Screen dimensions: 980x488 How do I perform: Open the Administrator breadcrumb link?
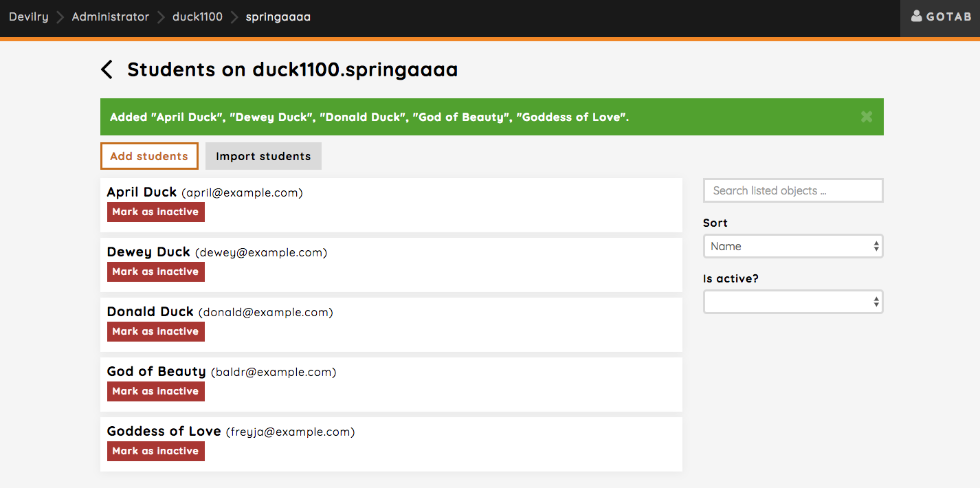click(x=111, y=16)
